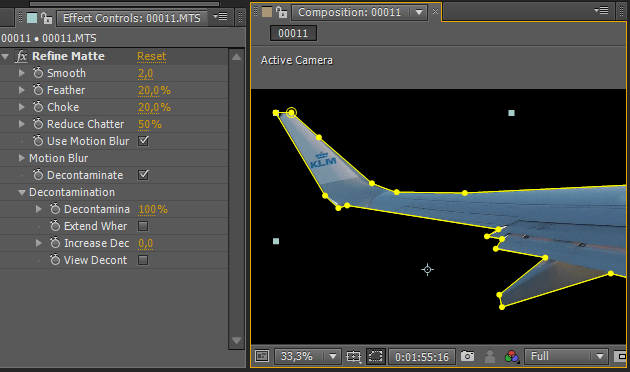Click the Motion Blur group label
The image size is (630, 372).
[58, 158]
